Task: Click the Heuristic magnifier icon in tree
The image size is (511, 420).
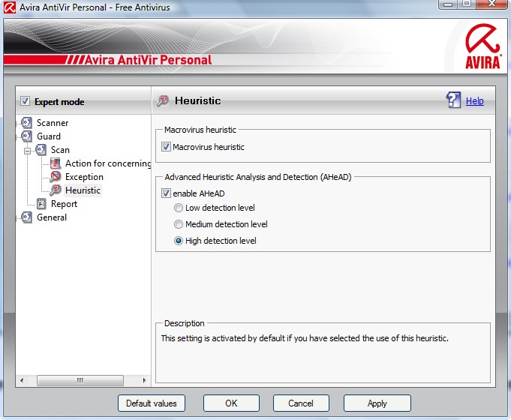Action: [x=56, y=190]
